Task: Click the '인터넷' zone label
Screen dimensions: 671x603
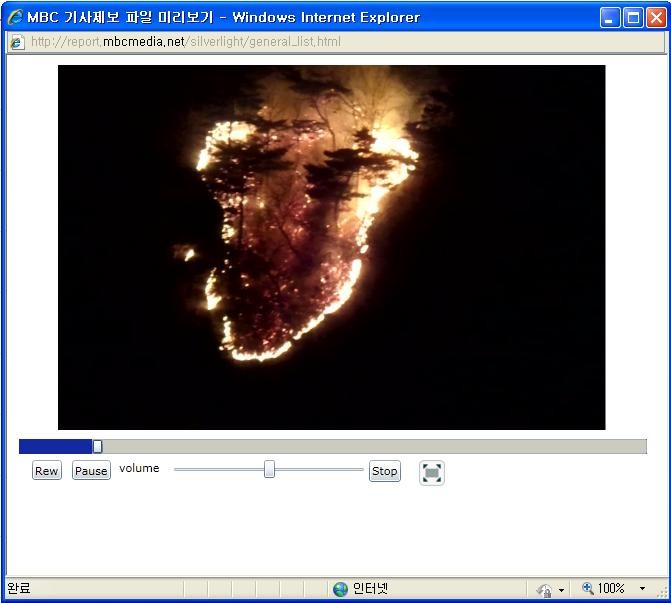Action: click(370, 588)
